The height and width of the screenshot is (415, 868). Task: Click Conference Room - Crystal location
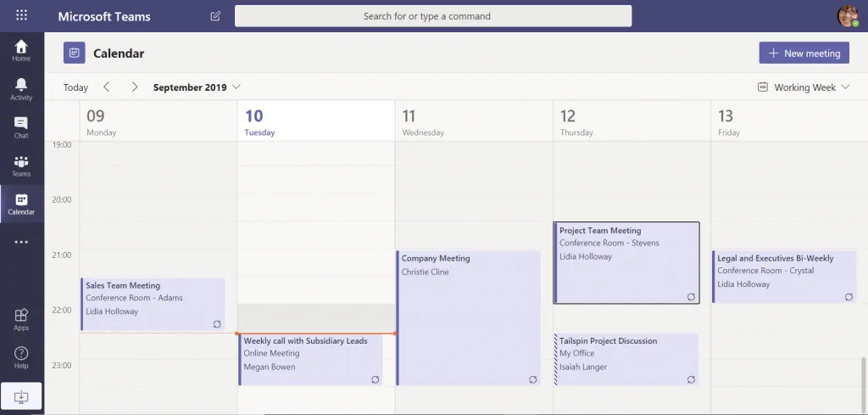tap(765, 271)
